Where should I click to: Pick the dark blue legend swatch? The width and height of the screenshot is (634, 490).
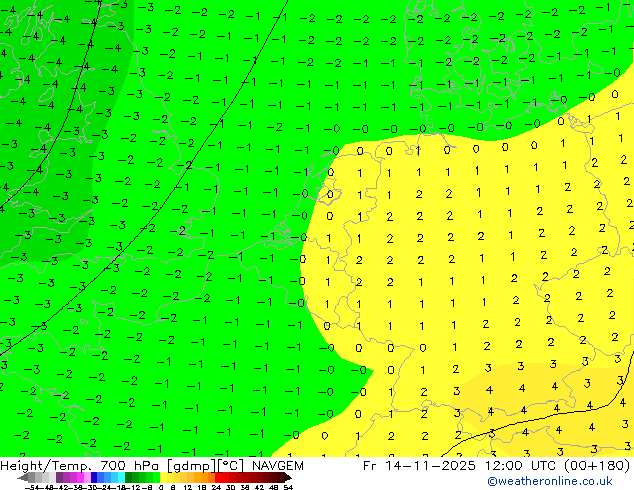(x=94, y=477)
